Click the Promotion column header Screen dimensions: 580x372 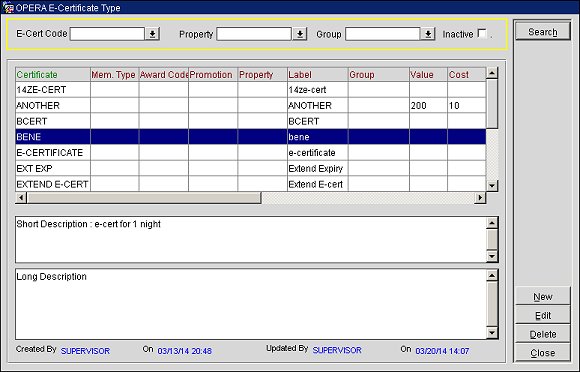click(213, 74)
